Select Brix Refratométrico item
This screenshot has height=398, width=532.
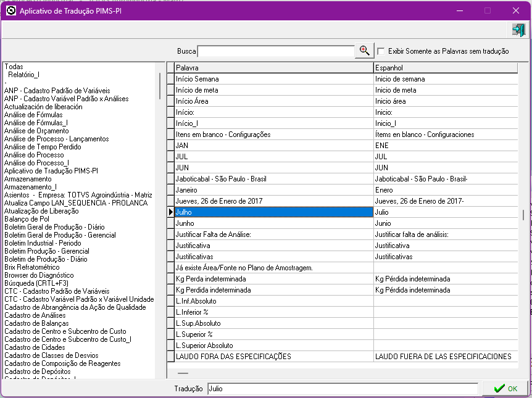(32, 267)
